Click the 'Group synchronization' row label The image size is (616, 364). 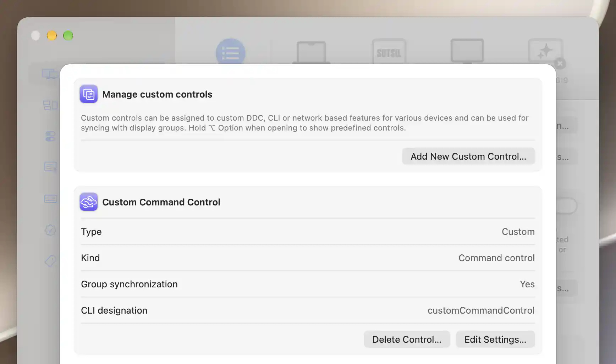(x=129, y=284)
